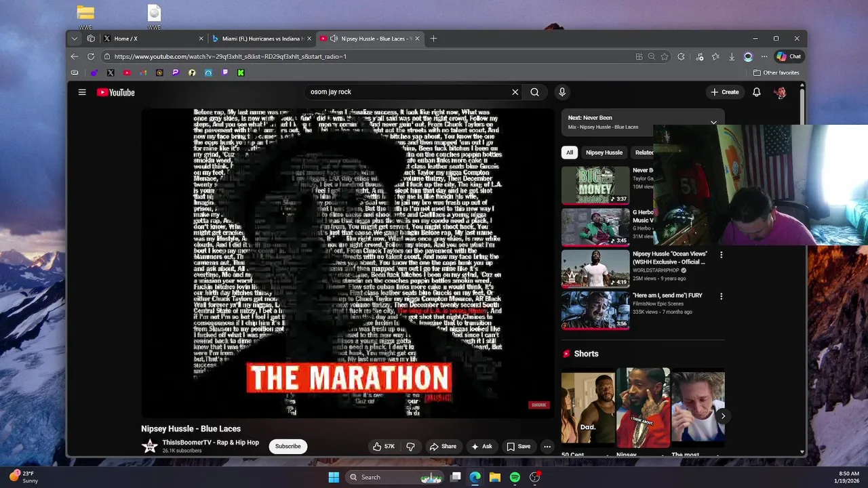Open a new browser tab
This screenshot has height=488, width=868.
coord(433,39)
